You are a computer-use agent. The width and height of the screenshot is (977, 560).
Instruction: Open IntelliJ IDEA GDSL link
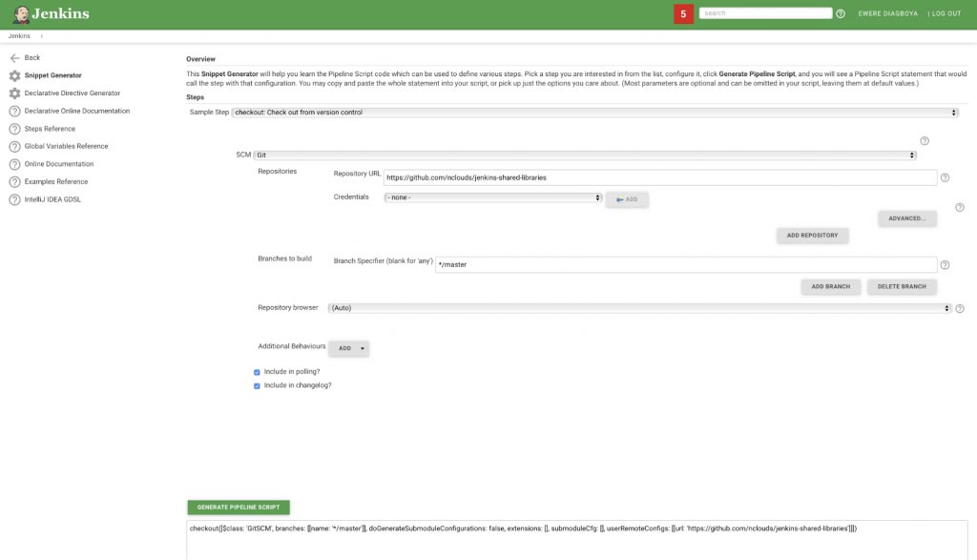[x=52, y=200]
